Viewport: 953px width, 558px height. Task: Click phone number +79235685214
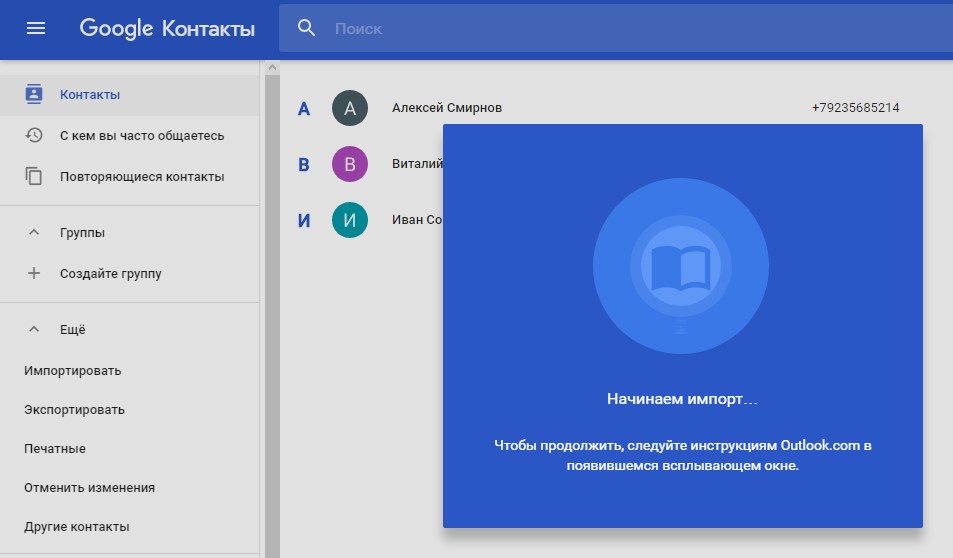pos(855,108)
